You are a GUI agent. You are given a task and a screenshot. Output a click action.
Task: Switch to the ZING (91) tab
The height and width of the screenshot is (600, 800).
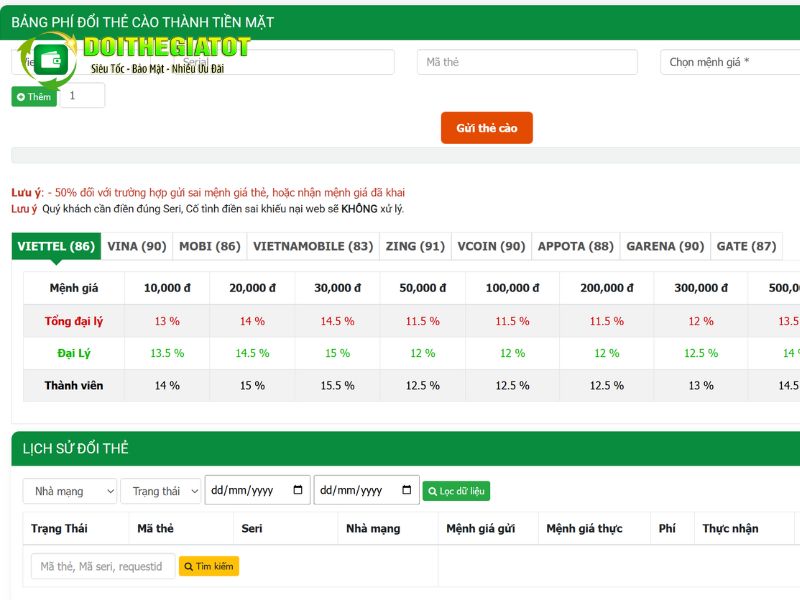415,246
